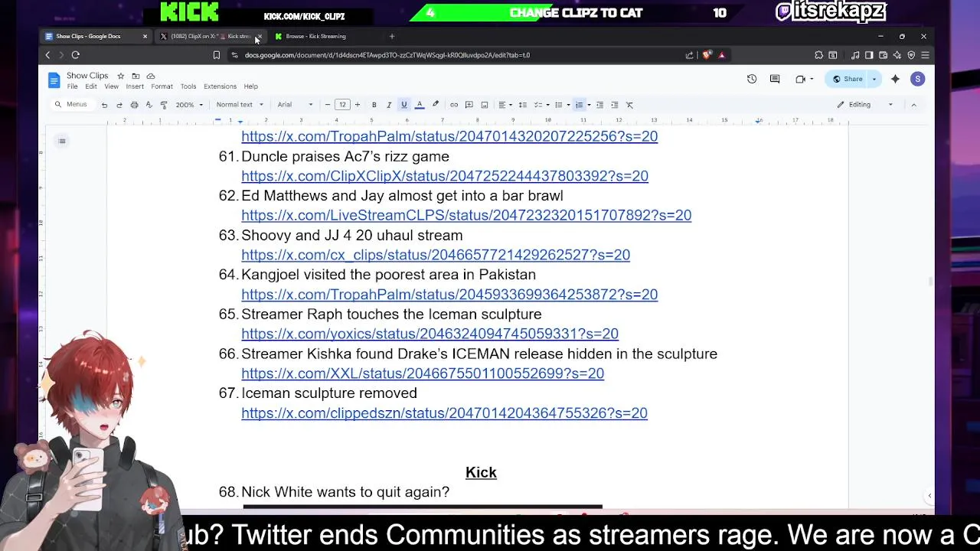
Task: Collapse the toolbar with up chevron
Action: point(913,105)
